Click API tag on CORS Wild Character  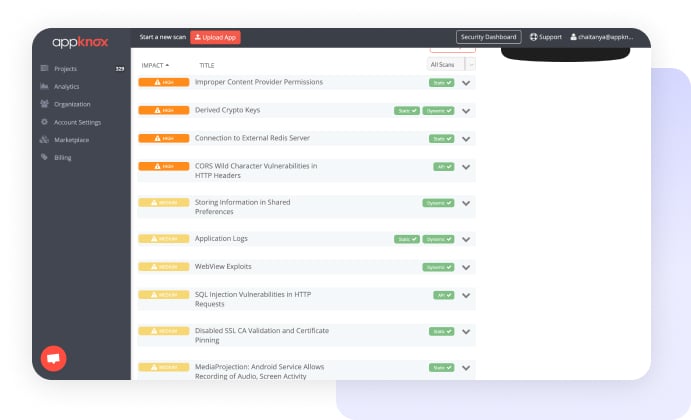point(444,167)
